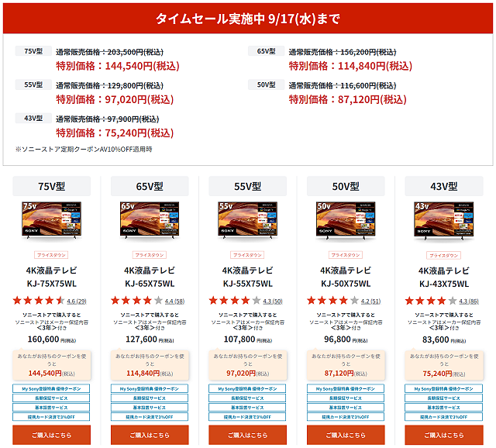Click the My Sony登録特典 優待クーポン tag under 65V型
The height and width of the screenshot is (448, 496).
150,388
